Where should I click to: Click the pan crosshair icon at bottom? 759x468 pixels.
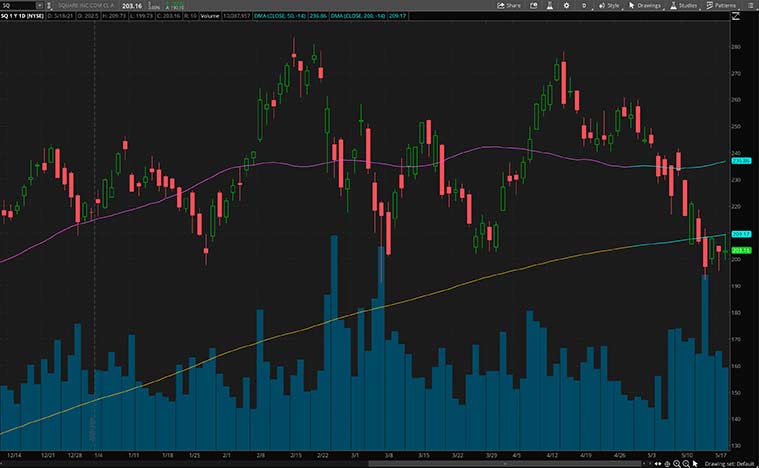667,463
